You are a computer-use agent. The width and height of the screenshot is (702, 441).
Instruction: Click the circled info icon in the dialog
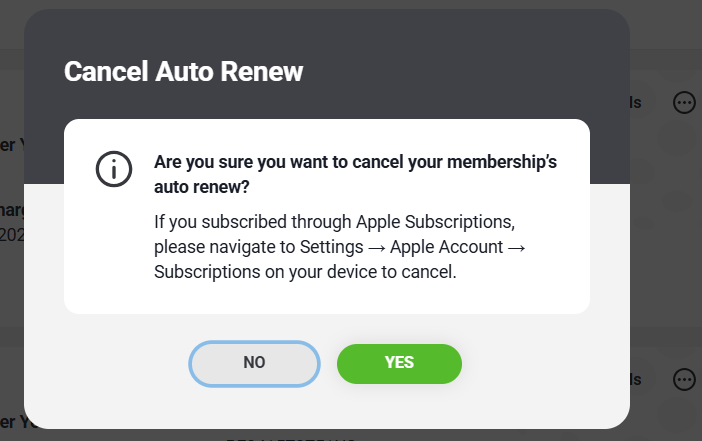114,169
